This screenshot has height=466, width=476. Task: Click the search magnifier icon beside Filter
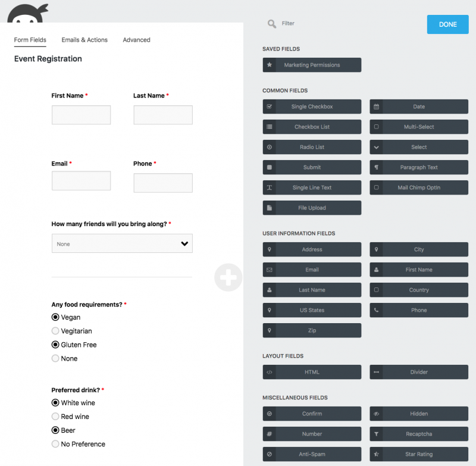point(272,24)
